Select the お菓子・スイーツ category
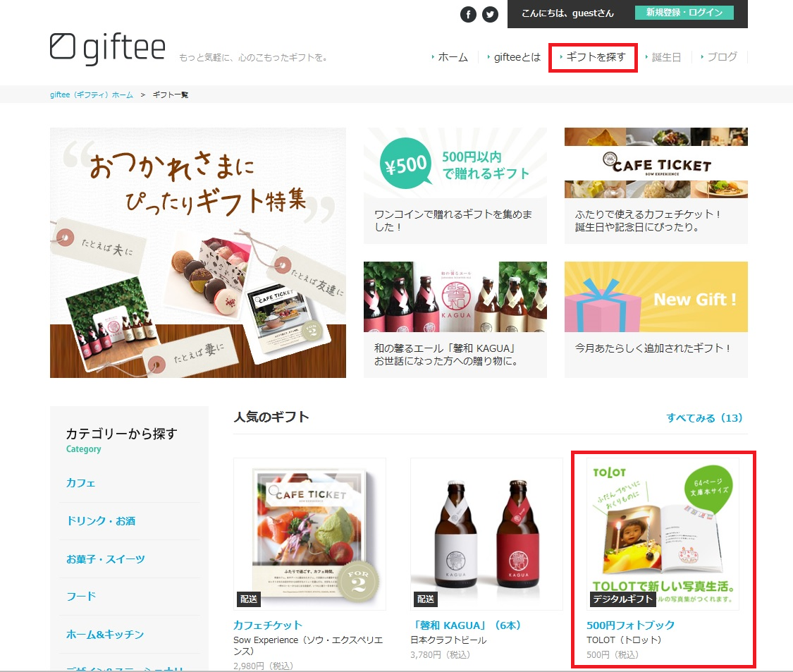 (106, 558)
